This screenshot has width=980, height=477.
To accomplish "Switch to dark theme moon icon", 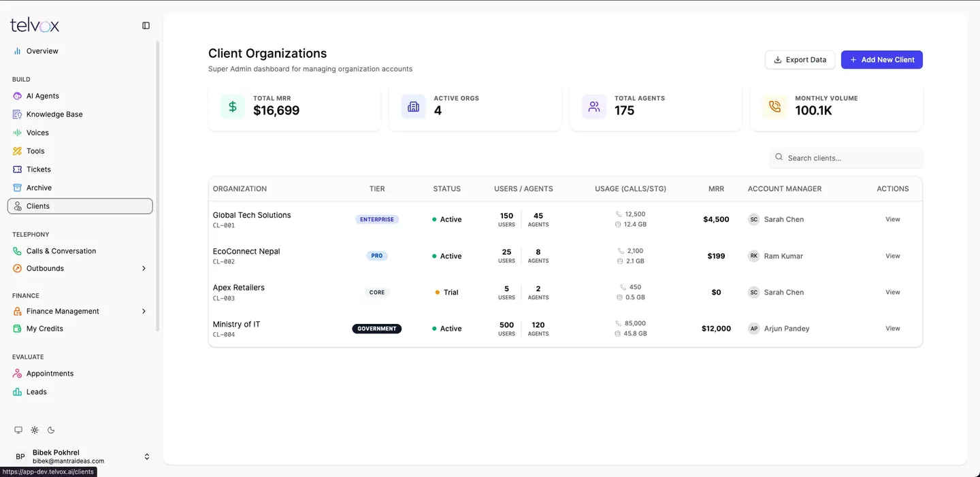I will [51, 430].
